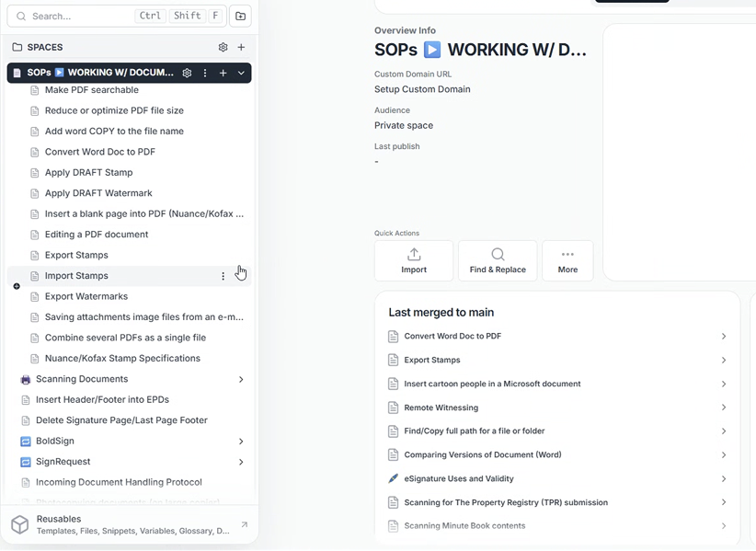Image resolution: width=756 pixels, height=551 pixels.
Task: Open Editing a PDF document page
Action: (97, 235)
